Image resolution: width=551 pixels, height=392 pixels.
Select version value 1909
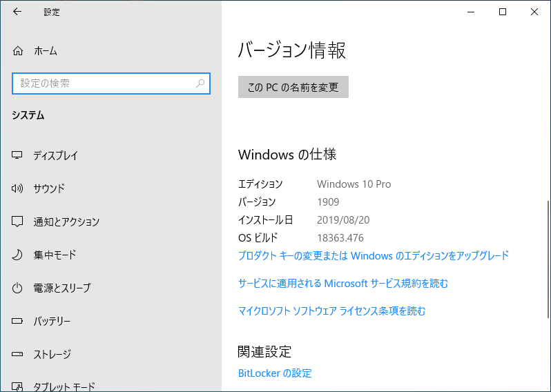tap(328, 202)
